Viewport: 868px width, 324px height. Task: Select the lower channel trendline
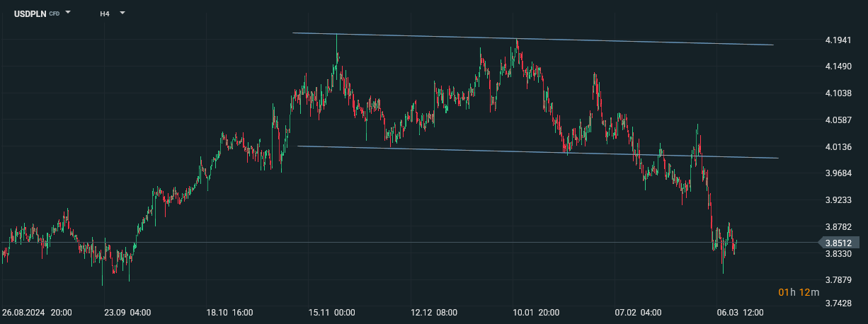(538, 152)
